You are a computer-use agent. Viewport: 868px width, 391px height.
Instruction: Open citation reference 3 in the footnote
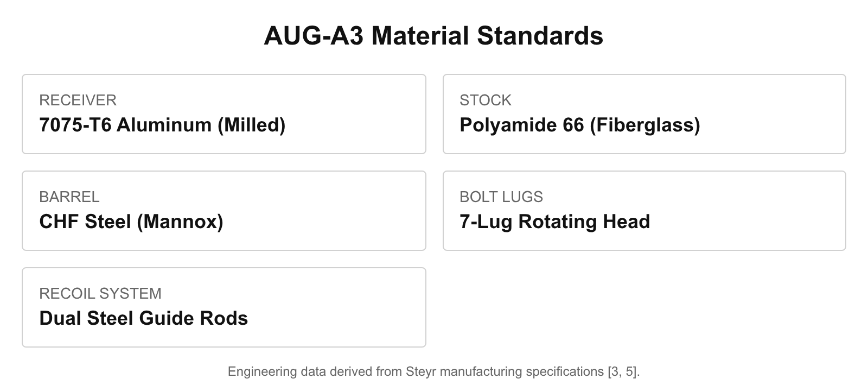point(615,372)
